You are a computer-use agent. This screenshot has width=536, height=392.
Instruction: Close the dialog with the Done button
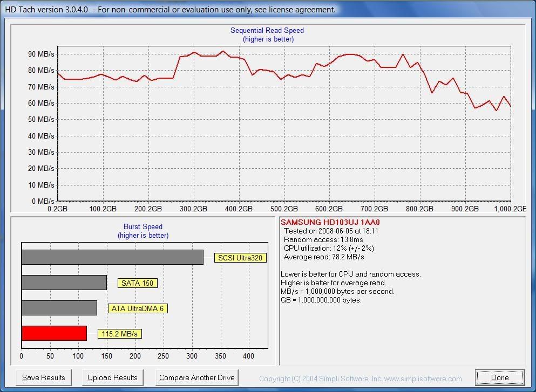point(500,377)
